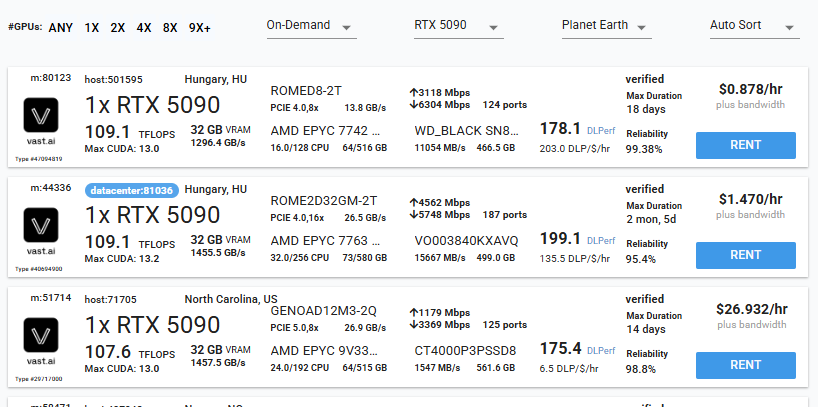Image resolution: width=818 pixels, height=407 pixels.
Task: Open the On-Demand rental type dropdown
Action: point(311,26)
